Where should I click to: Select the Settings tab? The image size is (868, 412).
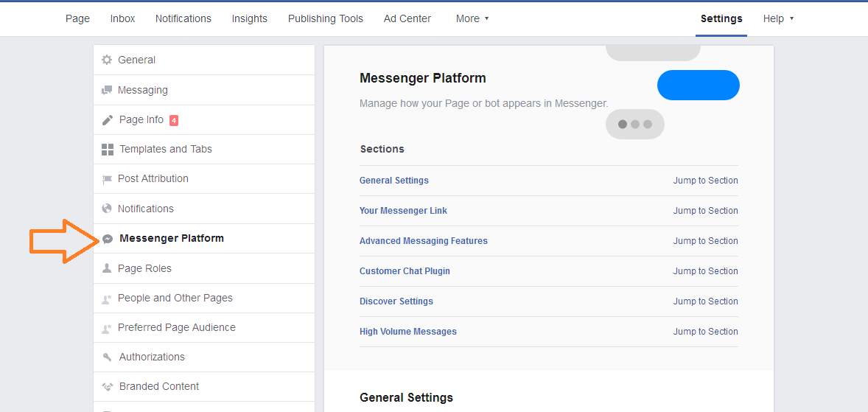(721, 19)
